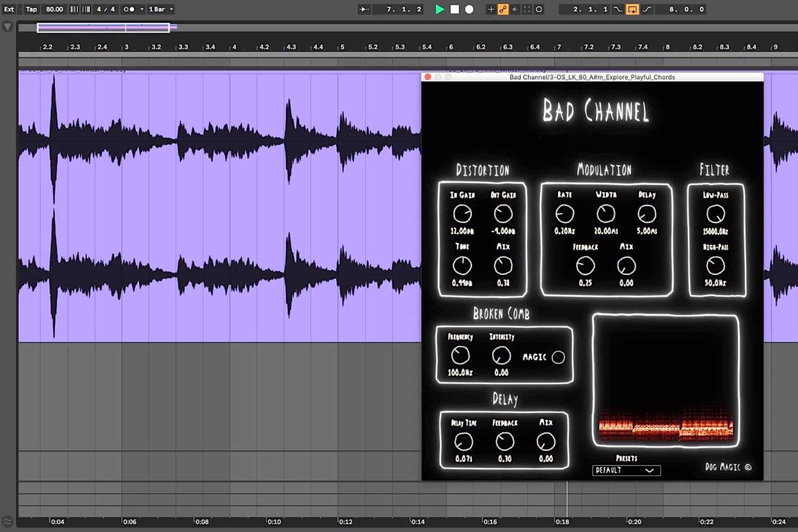Click the tempo nudge up icon
This screenshot has width=798, height=532.
pyautogui.click(x=86, y=9)
